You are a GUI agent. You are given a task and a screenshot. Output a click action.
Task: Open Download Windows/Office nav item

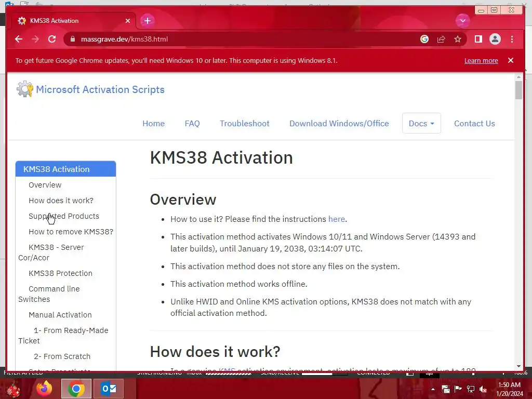point(339,124)
